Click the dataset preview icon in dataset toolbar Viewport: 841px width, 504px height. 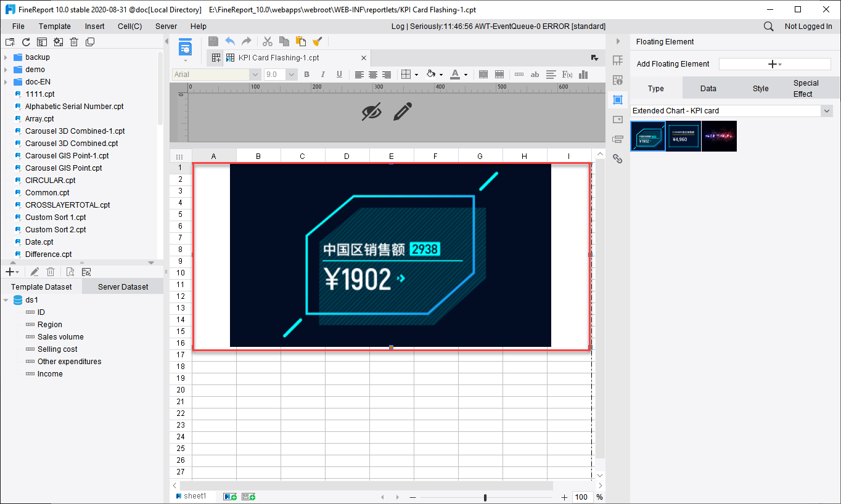[x=70, y=271]
